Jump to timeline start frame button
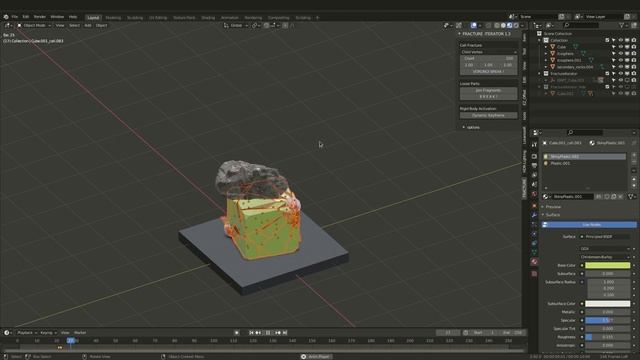Image resolution: width=640 pixels, height=360 pixels. 251,333
